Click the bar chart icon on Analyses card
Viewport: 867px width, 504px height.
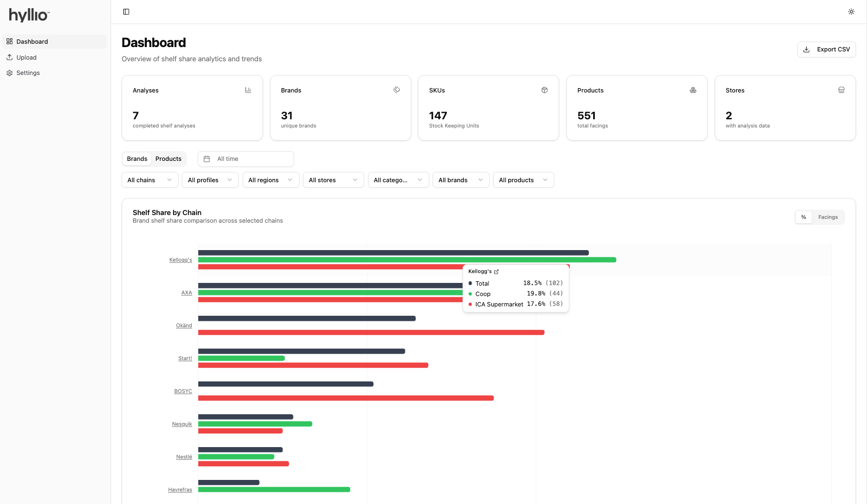click(x=248, y=90)
